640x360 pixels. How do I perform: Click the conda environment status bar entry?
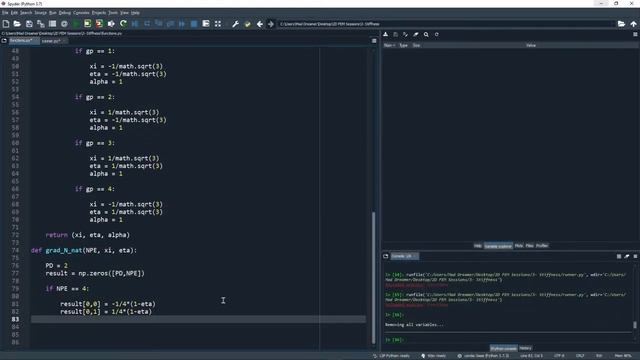point(482,356)
